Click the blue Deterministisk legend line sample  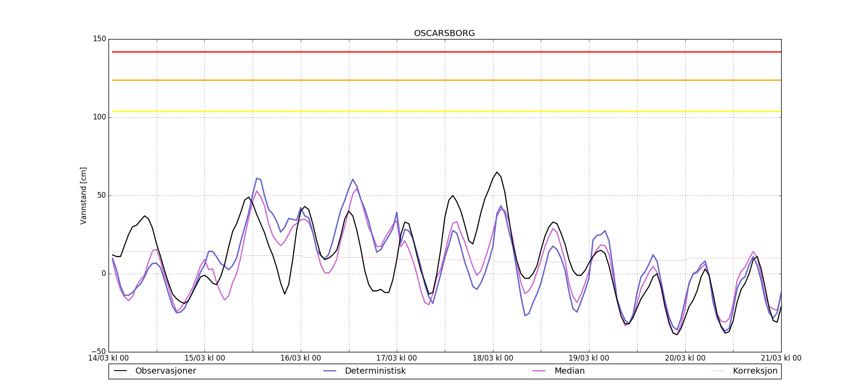(330, 371)
